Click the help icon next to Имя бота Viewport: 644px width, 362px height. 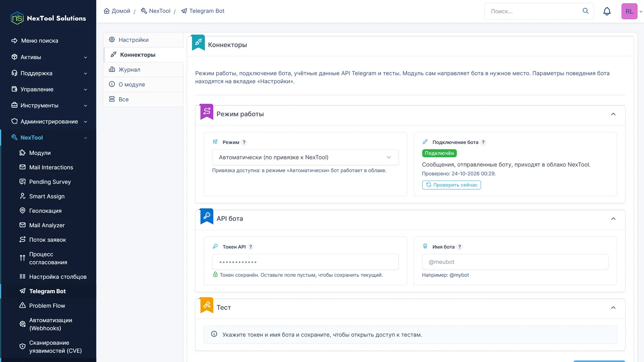coord(460,247)
